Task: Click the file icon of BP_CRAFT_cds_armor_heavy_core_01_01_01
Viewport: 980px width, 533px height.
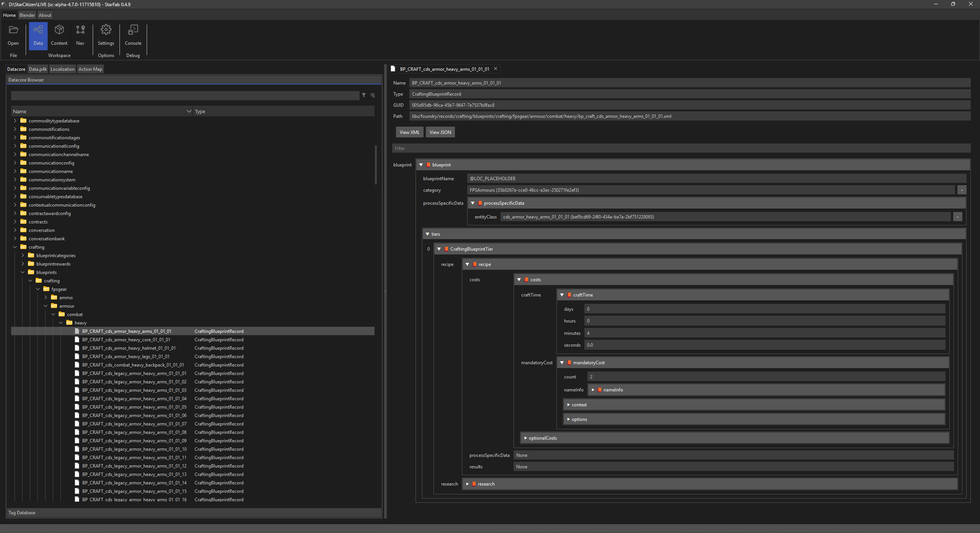Action: pyautogui.click(x=77, y=340)
